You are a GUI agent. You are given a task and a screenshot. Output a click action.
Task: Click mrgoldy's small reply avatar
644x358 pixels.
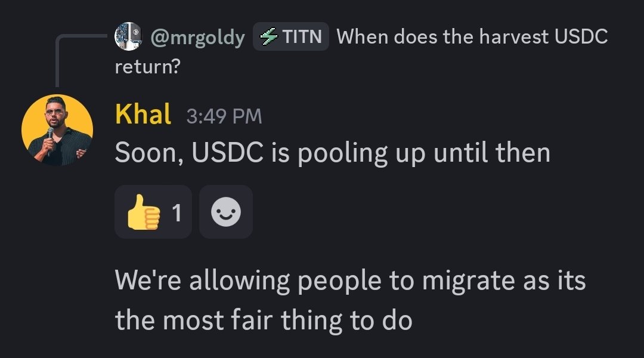point(128,36)
